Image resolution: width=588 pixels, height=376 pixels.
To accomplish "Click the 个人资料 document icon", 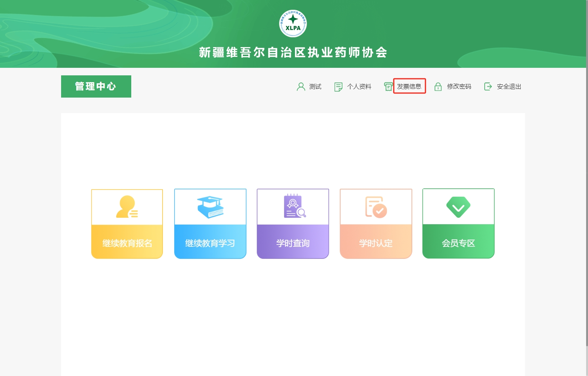I will point(338,87).
